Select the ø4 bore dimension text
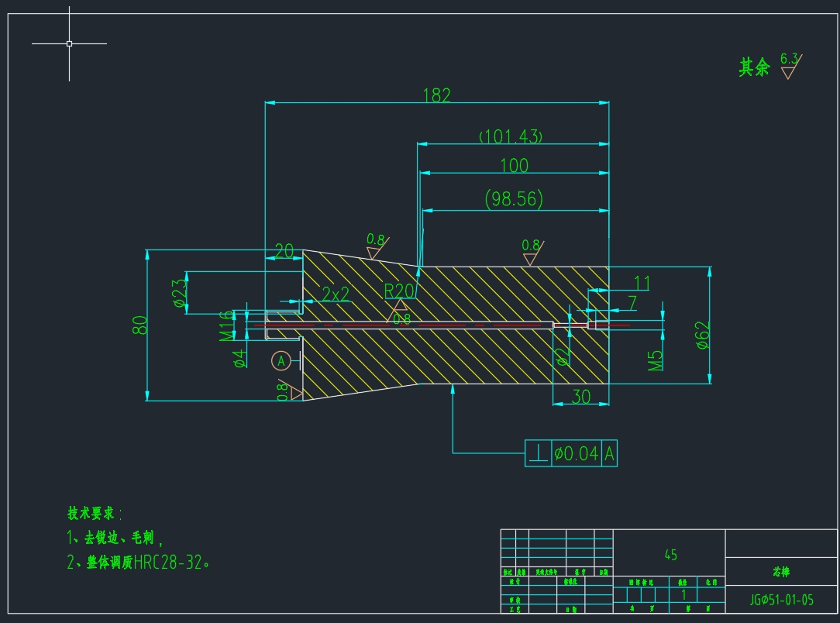Screen dimensions: 840x623 (x=240, y=358)
